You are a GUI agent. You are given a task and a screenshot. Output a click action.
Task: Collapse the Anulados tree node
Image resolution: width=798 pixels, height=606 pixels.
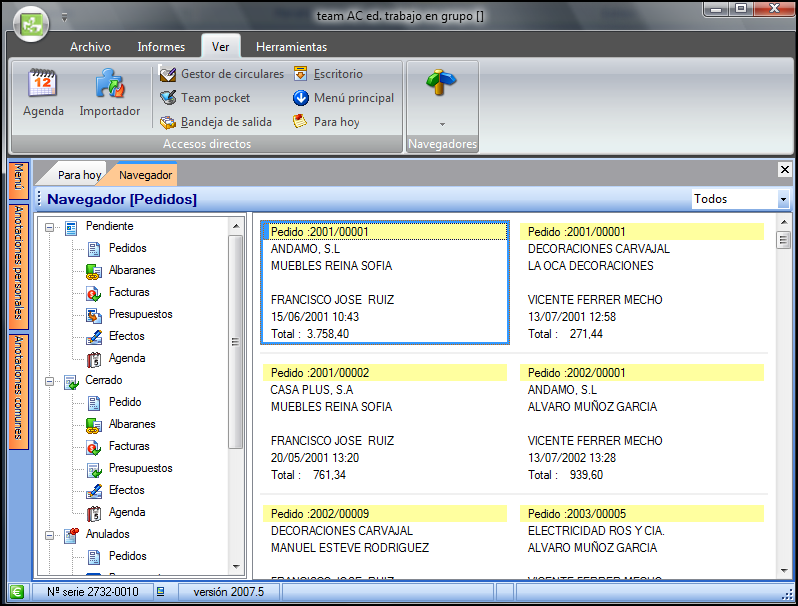[49, 535]
